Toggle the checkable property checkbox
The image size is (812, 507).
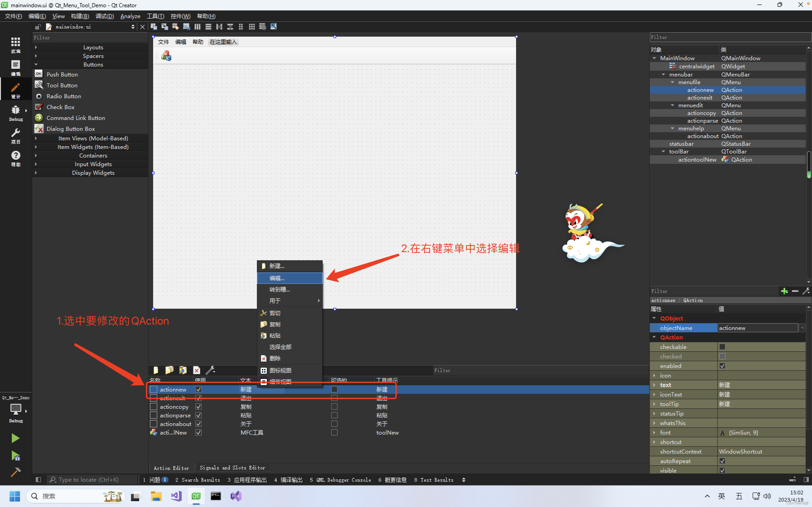722,347
